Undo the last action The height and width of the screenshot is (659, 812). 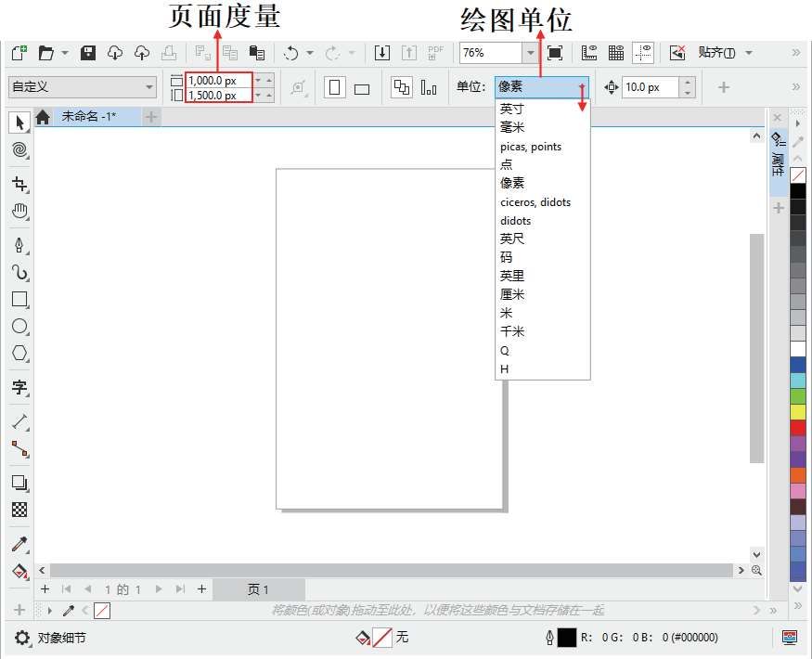[291, 53]
